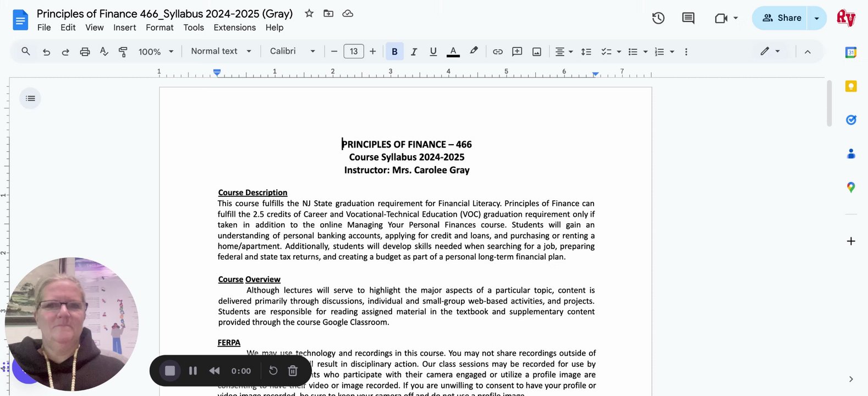Screen dimensions: 868x396
Task: Print the document
Action: click(85, 52)
